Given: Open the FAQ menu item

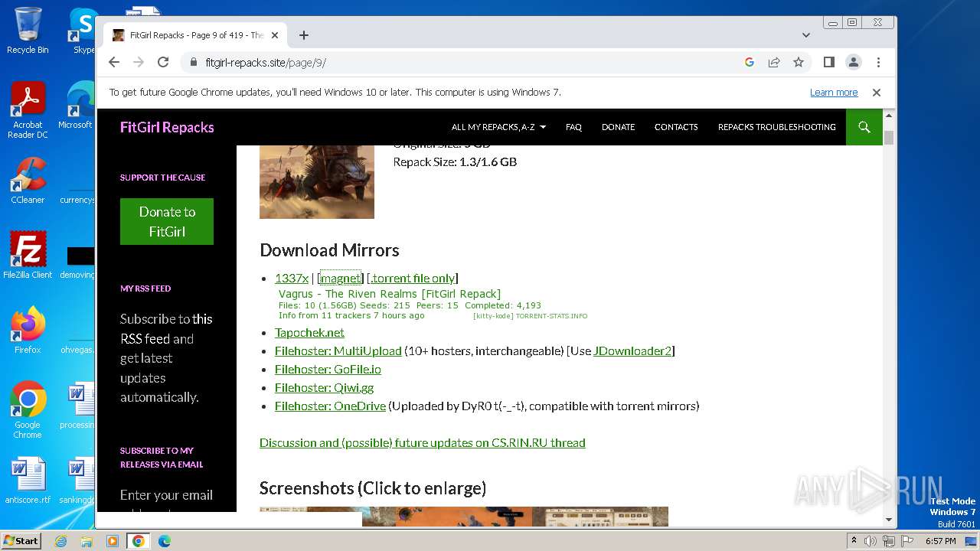Looking at the screenshot, I should pos(573,127).
